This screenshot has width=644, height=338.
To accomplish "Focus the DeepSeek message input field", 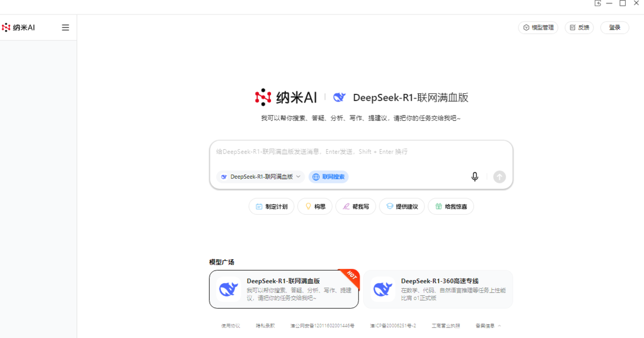I will [361, 152].
